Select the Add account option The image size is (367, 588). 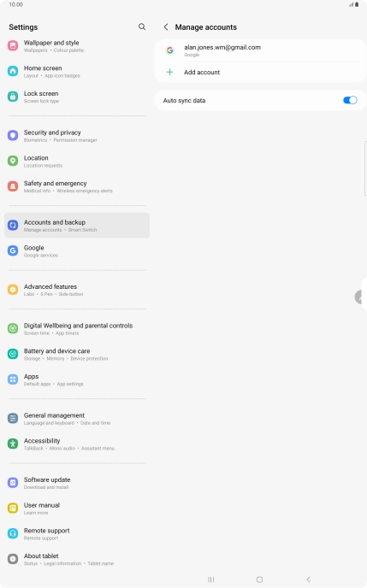pos(260,72)
